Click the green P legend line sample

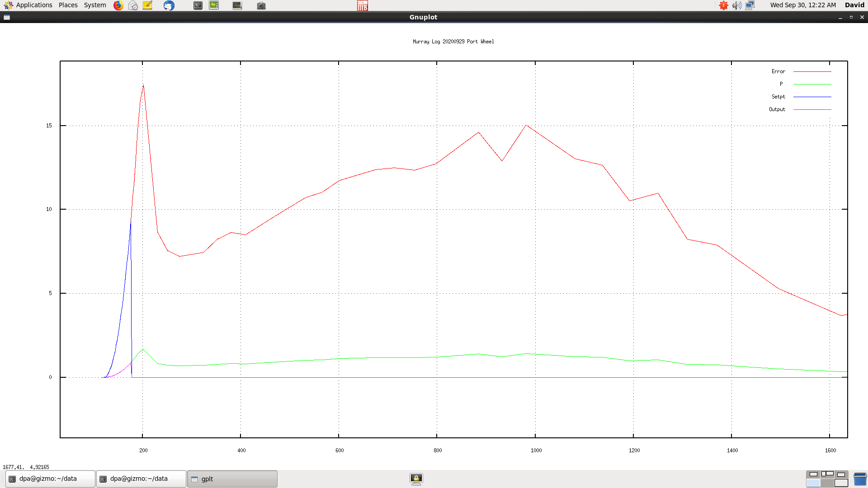pyautogui.click(x=812, y=84)
